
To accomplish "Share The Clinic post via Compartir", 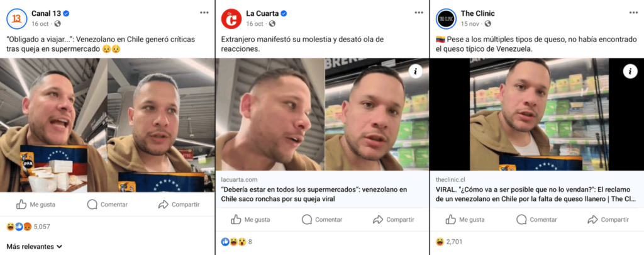I will click(x=608, y=220).
